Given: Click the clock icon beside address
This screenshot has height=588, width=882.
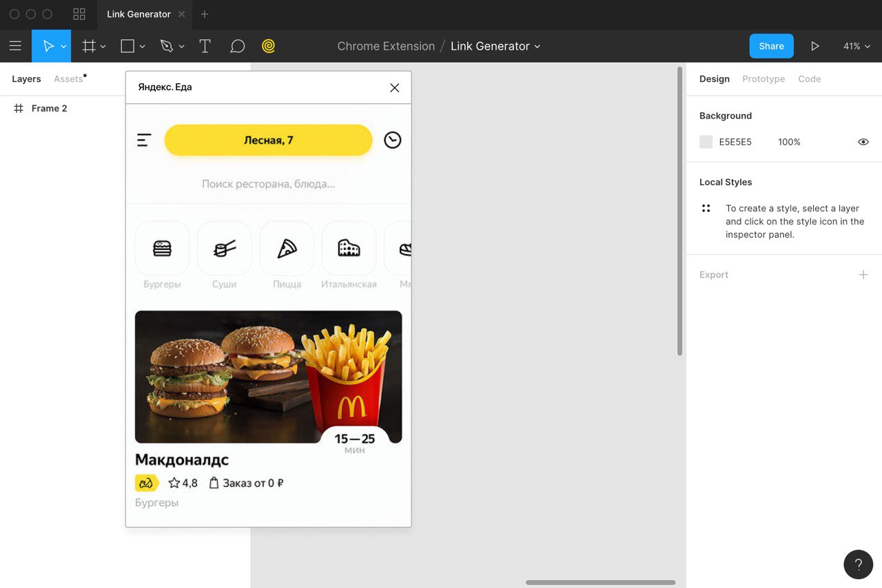Looking at the screenshot, I should (393, 140).
